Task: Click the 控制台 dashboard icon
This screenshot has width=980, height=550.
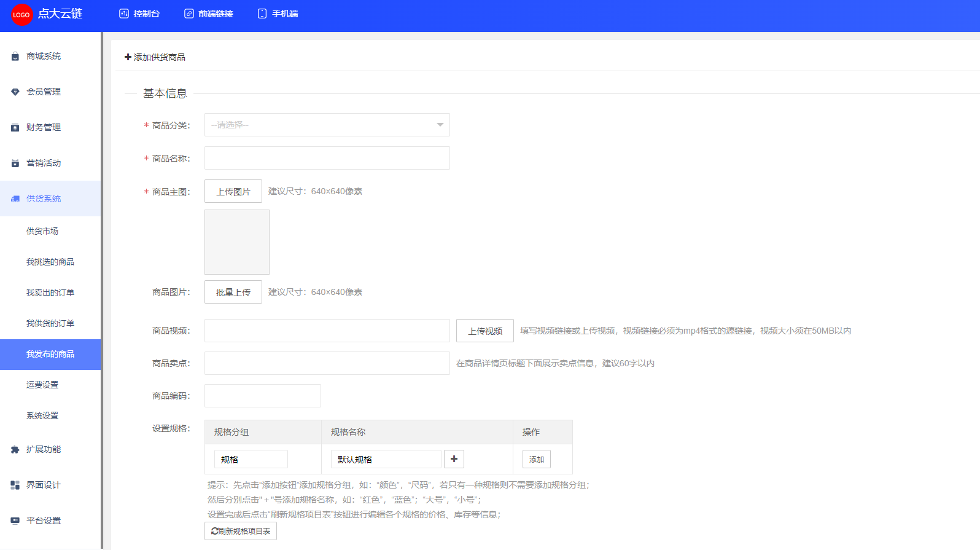Action: coord(124,14)
